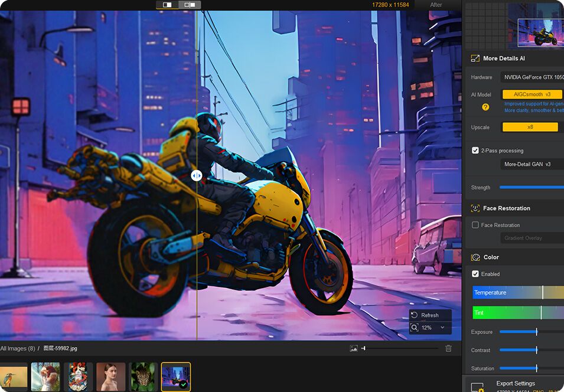564x392 pixels.
Task: Enable the Face Restoration checkbox
Action: tap(475, 225)
